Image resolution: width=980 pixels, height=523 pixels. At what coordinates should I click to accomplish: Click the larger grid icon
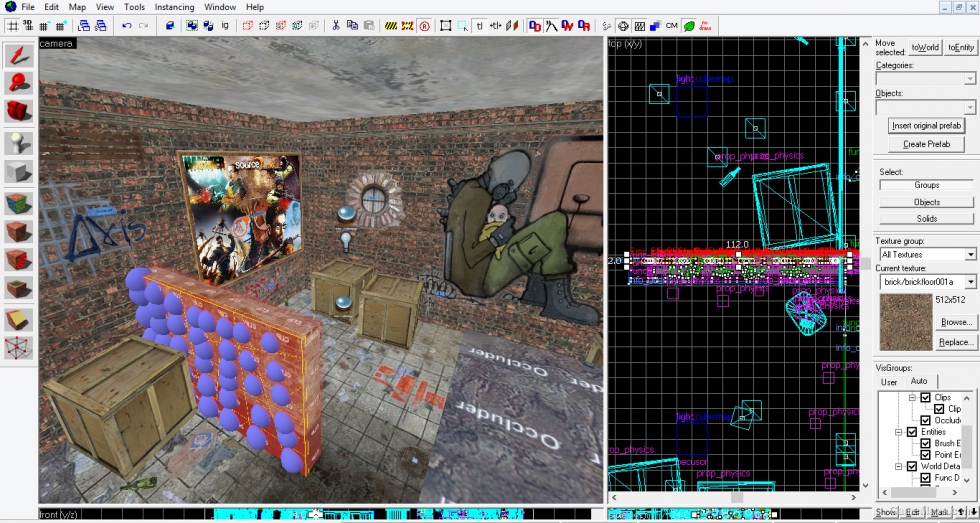61,26
